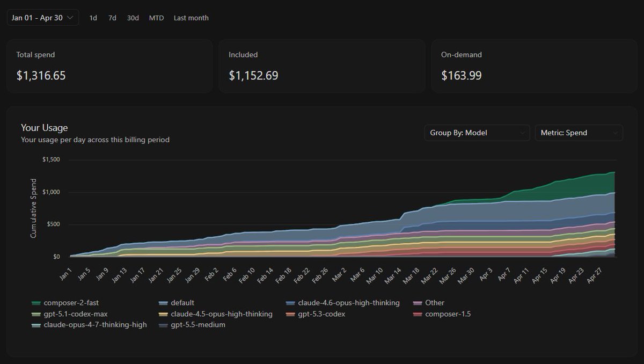Click the Included card label

pos(243,55)
